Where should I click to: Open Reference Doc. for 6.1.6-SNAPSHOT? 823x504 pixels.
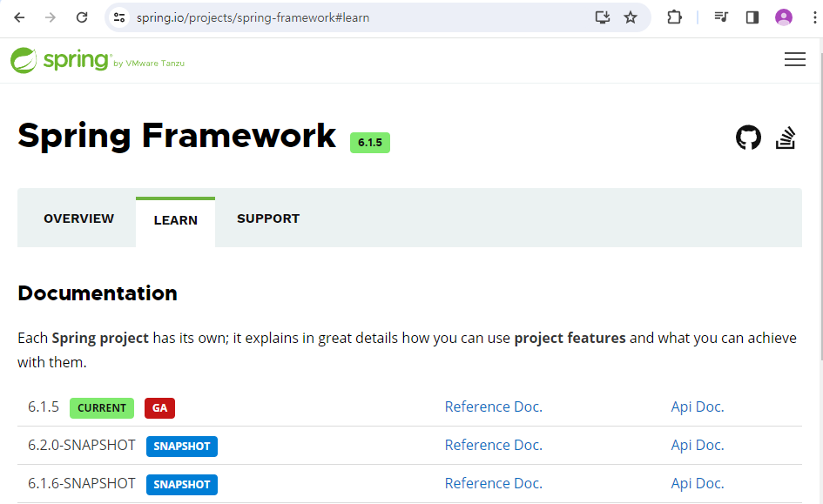494,484
